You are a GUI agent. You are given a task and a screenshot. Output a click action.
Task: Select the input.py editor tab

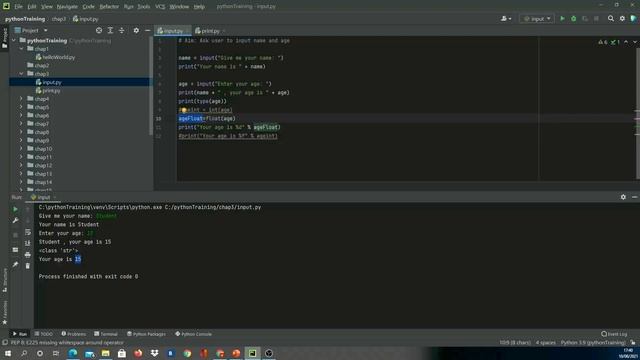coord(173,31)
